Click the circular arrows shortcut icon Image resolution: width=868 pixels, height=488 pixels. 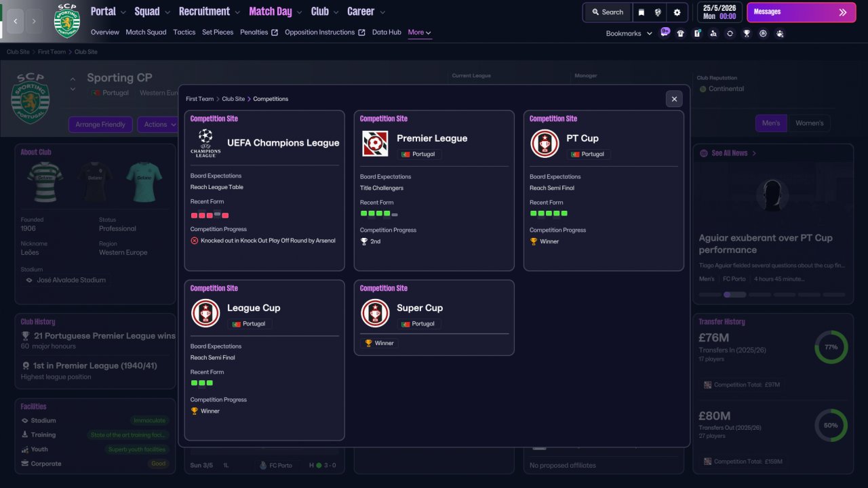(x=730, y=33)
